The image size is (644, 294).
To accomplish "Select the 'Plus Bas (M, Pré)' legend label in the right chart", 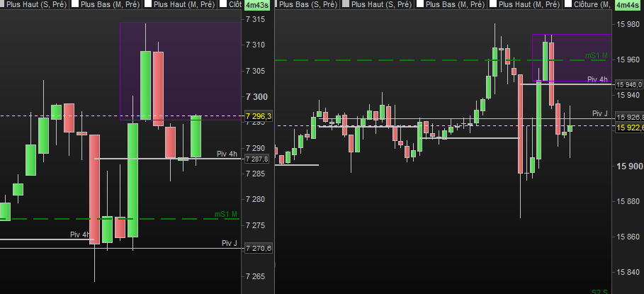I will 454,4.
